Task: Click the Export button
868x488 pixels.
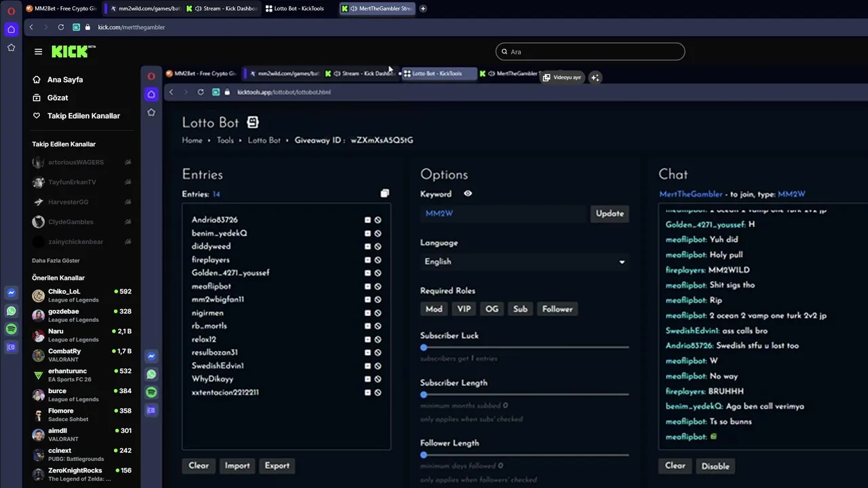Action: 277,466
